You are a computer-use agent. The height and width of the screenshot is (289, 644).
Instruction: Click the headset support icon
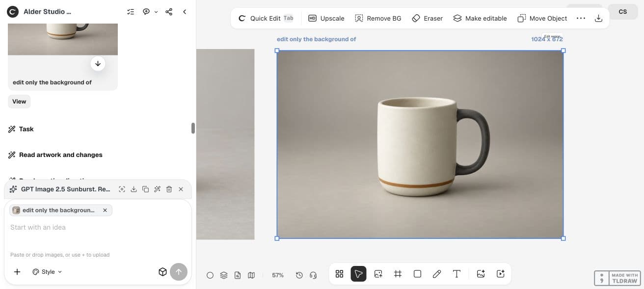(313, 275)
